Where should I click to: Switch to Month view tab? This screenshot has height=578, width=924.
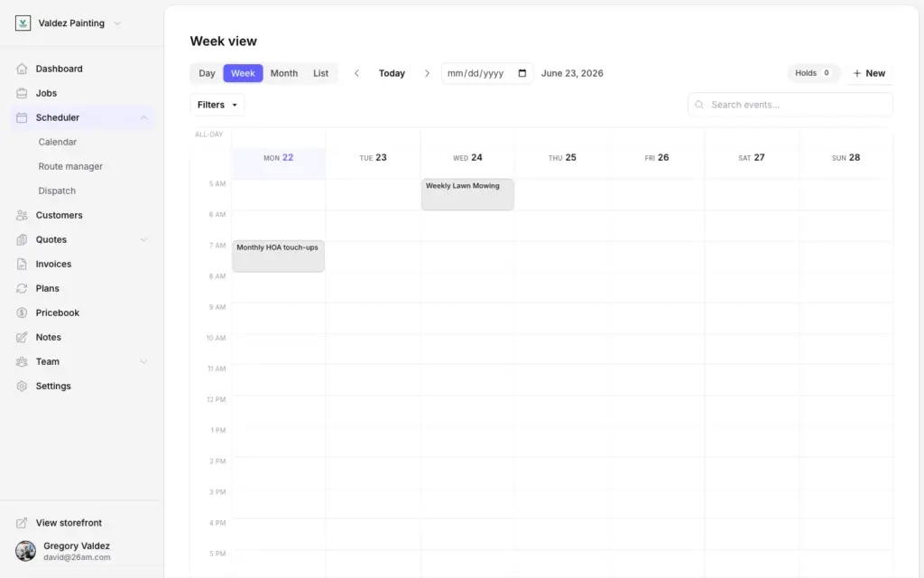pyautogui.click(x=284, y=73)
